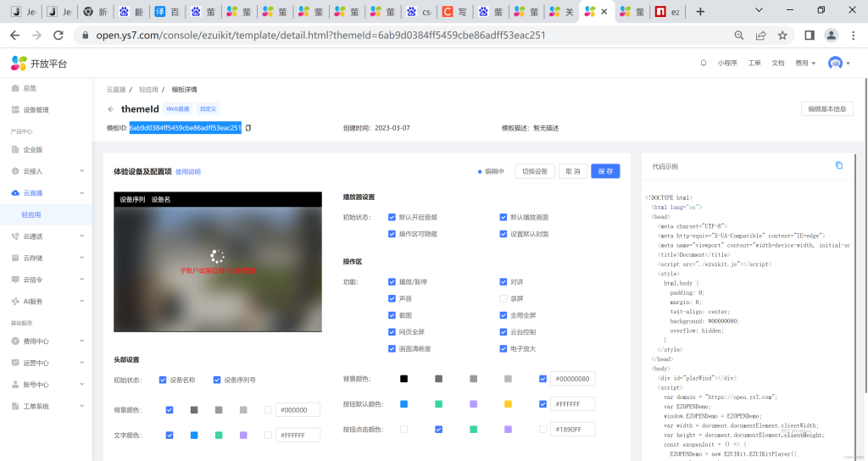Toggle the 电子放大 checkbox
868x461 pixels.
[504, 348]
